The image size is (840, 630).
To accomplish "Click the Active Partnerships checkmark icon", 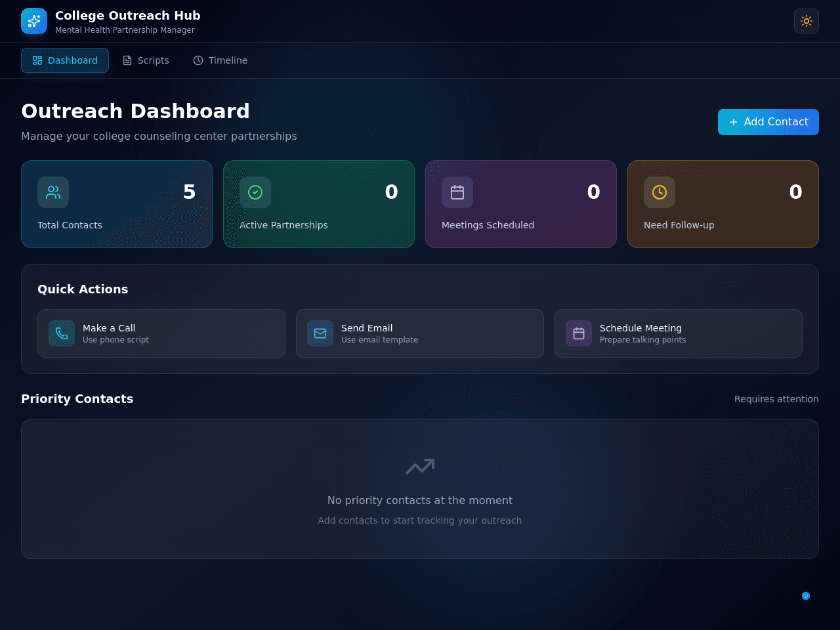I will coord(255,192).
